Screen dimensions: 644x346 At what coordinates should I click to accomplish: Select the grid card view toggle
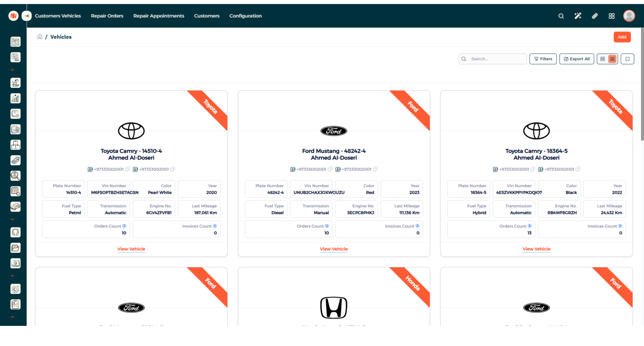612,59
